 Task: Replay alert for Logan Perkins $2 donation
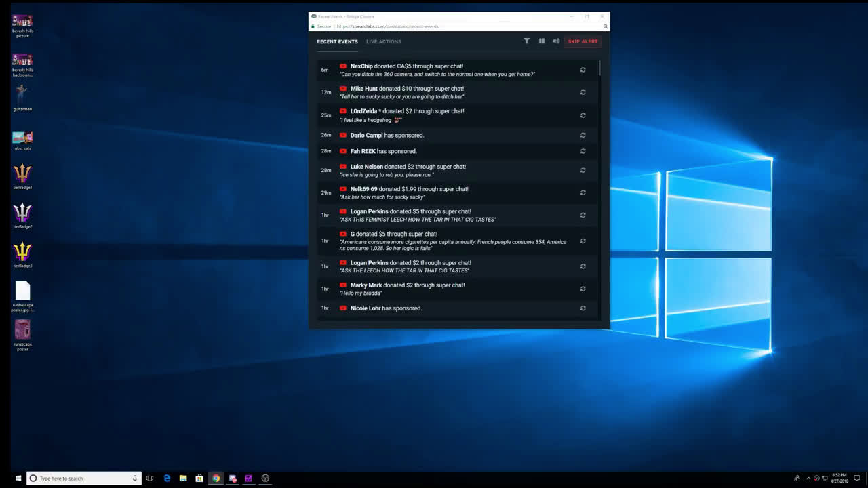click(583, 266)
